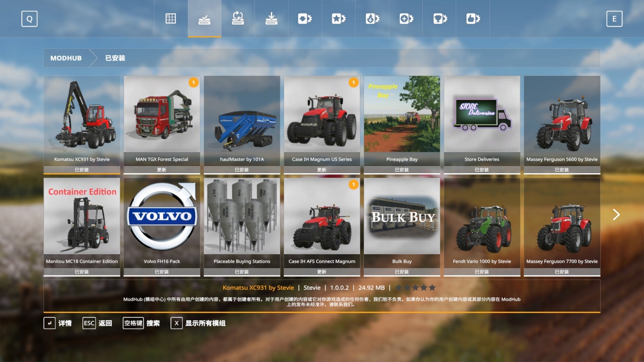Click the X 显示所有模组 button

coord(199,323)
